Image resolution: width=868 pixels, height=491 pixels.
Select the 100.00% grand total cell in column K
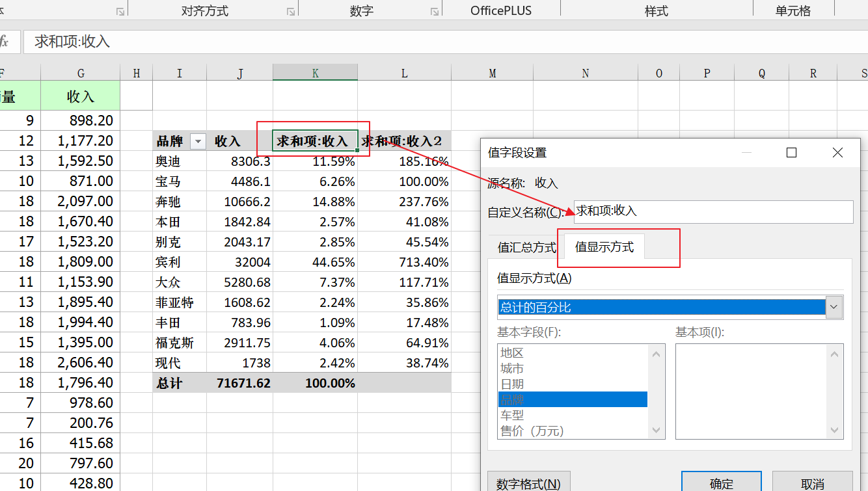tap(316, 383)
